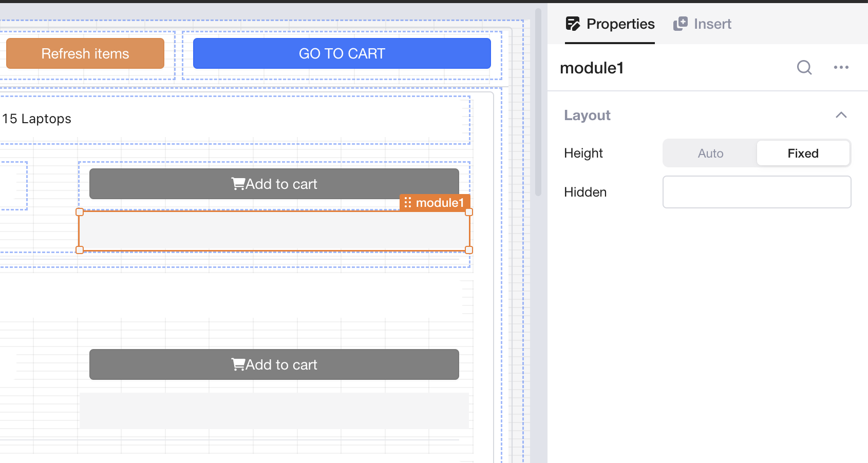Click the Layout section heading

[x=587, y=115]
